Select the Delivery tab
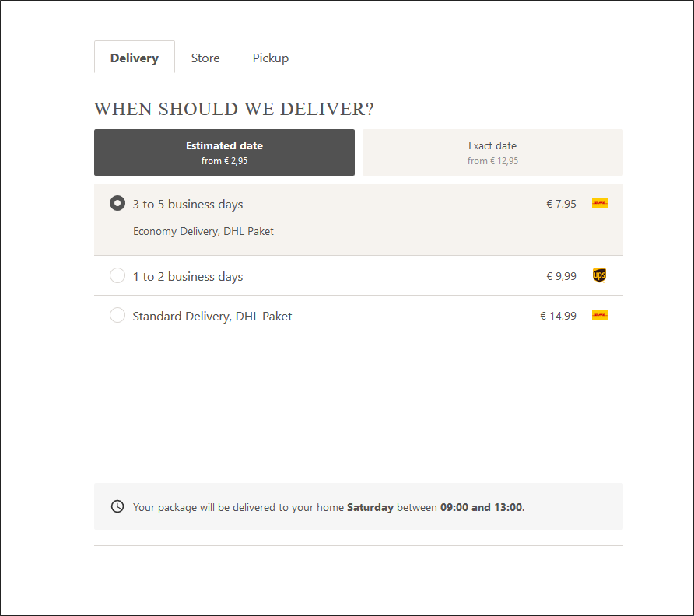This screenshot has height=616, width=694. pos(135,58)
